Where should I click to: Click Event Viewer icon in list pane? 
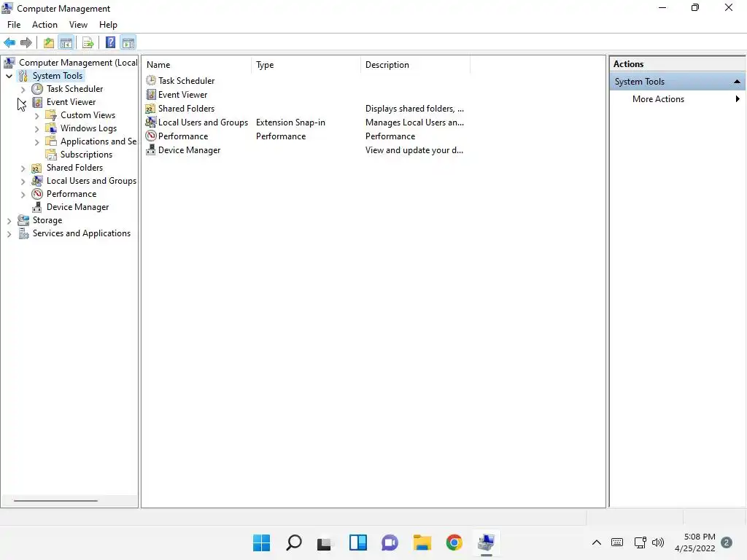151,94
